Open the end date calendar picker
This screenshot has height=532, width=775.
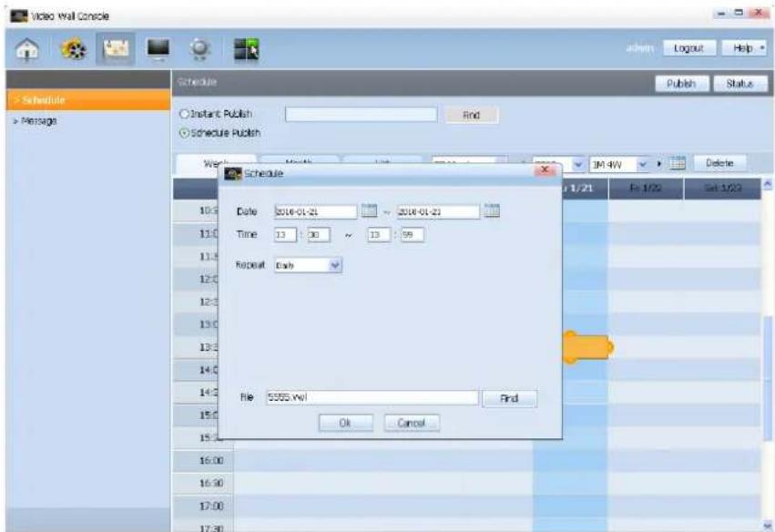point(491,210)
